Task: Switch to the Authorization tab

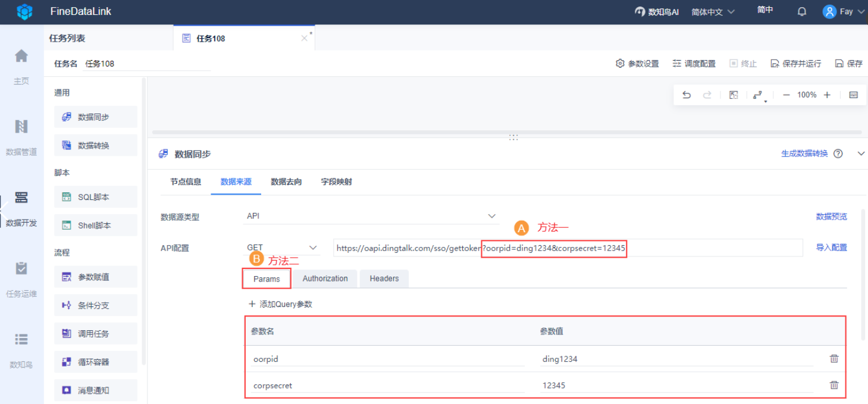Action: [325, 278]
